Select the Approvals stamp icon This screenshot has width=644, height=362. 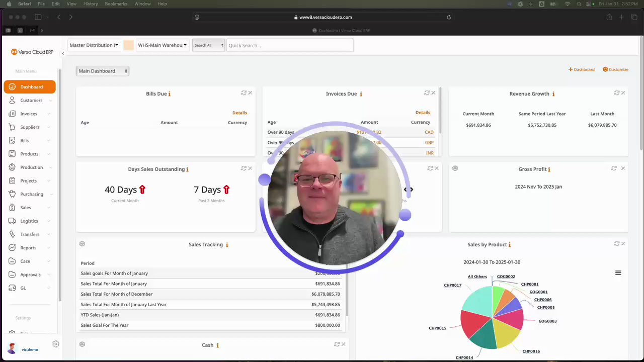coord(13,275)
